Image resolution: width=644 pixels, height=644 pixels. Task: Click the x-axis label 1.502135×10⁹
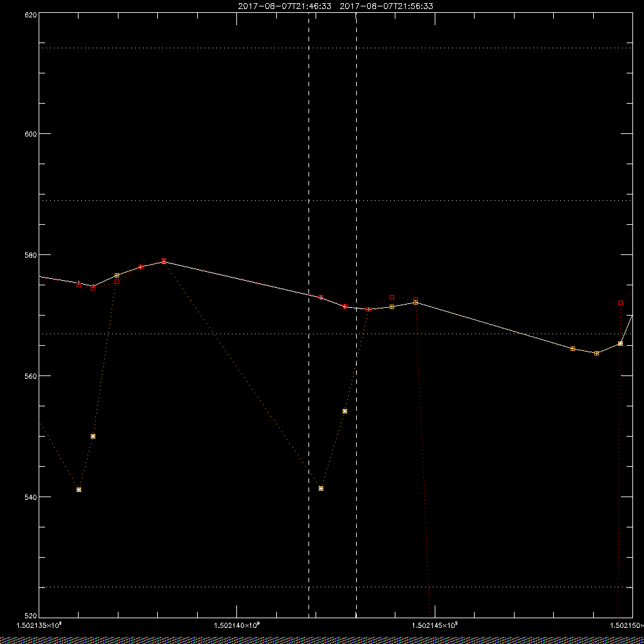(39, 625)
